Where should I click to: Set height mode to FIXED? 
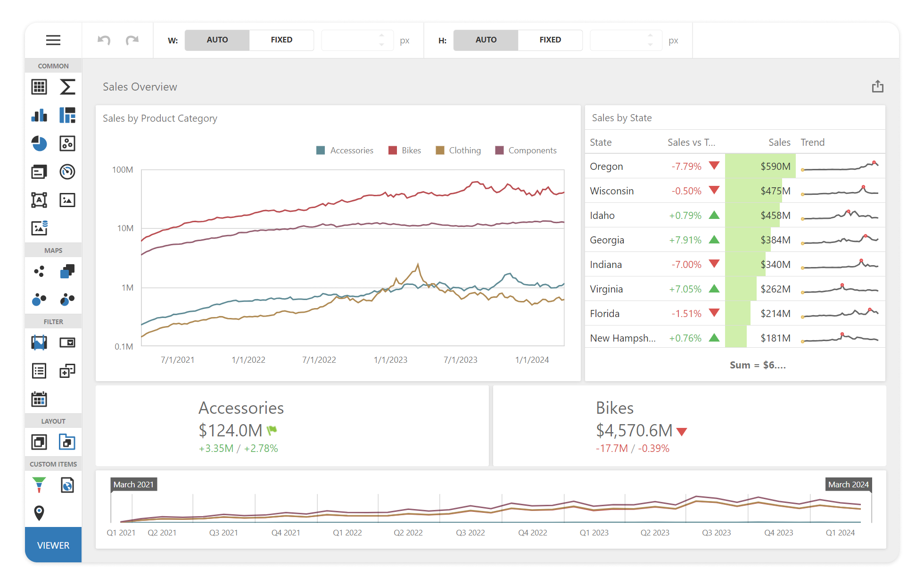(550, 40)
